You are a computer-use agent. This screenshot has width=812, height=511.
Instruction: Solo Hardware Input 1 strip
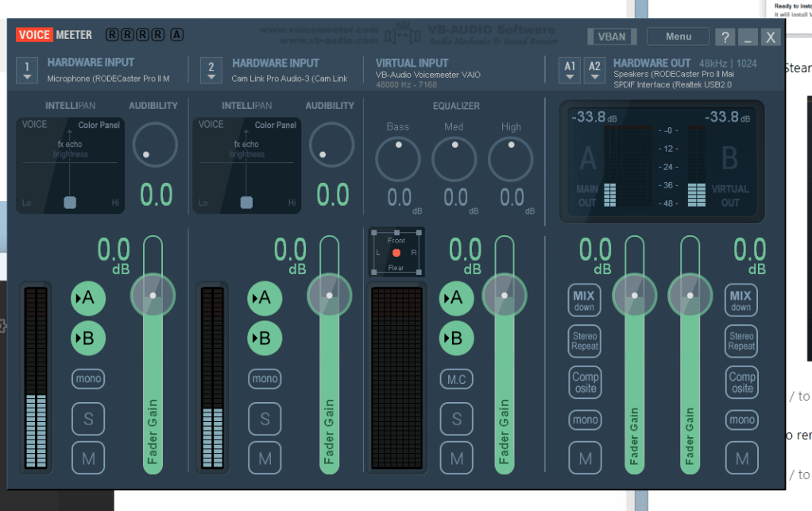[x=88, y=418]
